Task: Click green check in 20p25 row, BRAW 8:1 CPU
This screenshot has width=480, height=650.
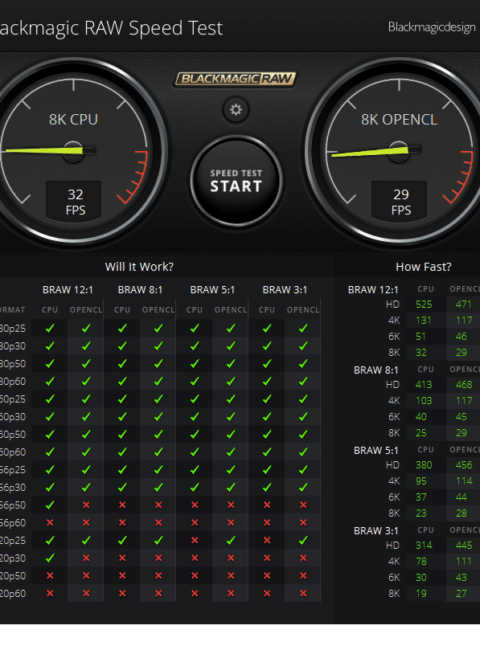Action: click(x=122, y=540)
